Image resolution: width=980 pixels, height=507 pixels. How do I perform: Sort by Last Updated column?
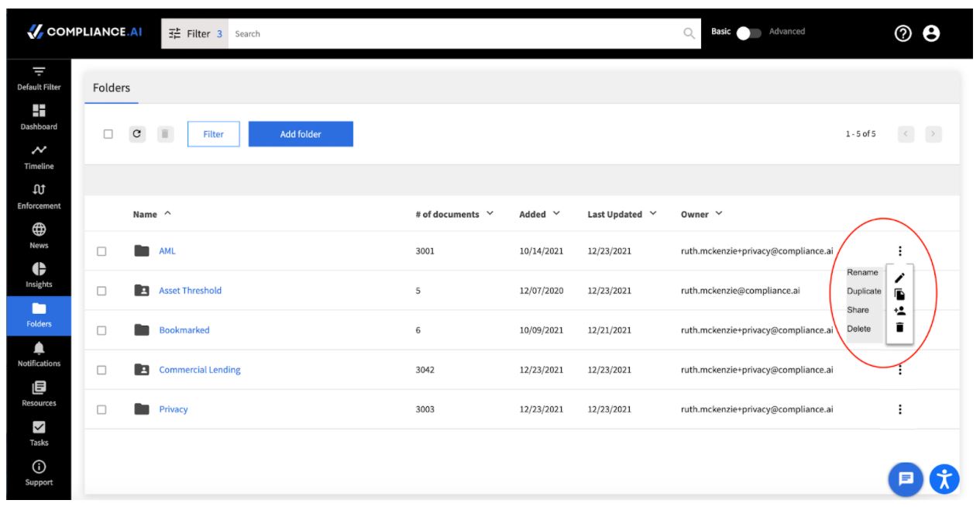622,214
